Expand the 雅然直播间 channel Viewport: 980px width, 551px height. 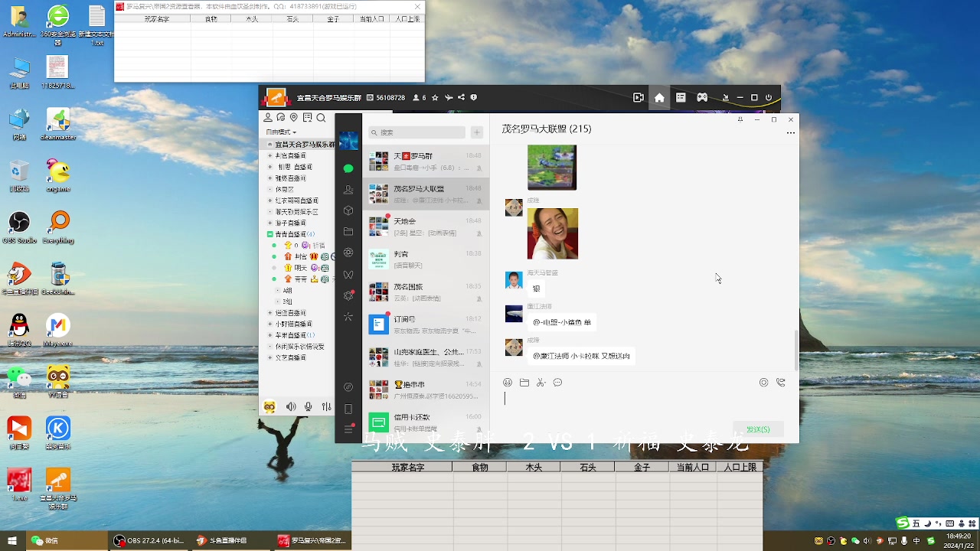pyautogui.click(x=269, y=178)
